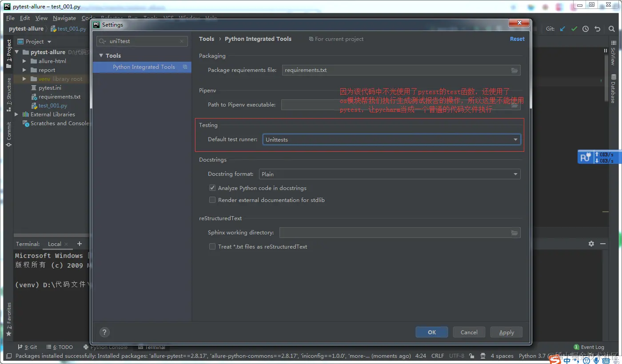This screenshot has height=364, width=622.
Task: Select Scratches and Consoles node
Action: (56, 123)
